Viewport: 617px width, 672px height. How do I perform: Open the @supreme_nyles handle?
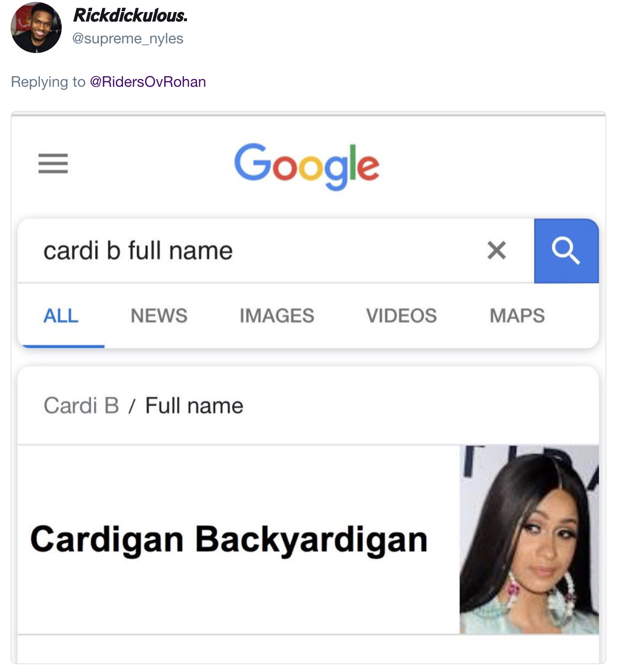pos(128,39)
